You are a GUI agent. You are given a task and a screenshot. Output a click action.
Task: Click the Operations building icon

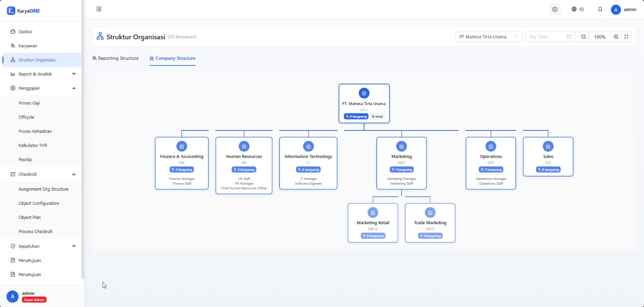pyautogui.click(x=491, y=146)
